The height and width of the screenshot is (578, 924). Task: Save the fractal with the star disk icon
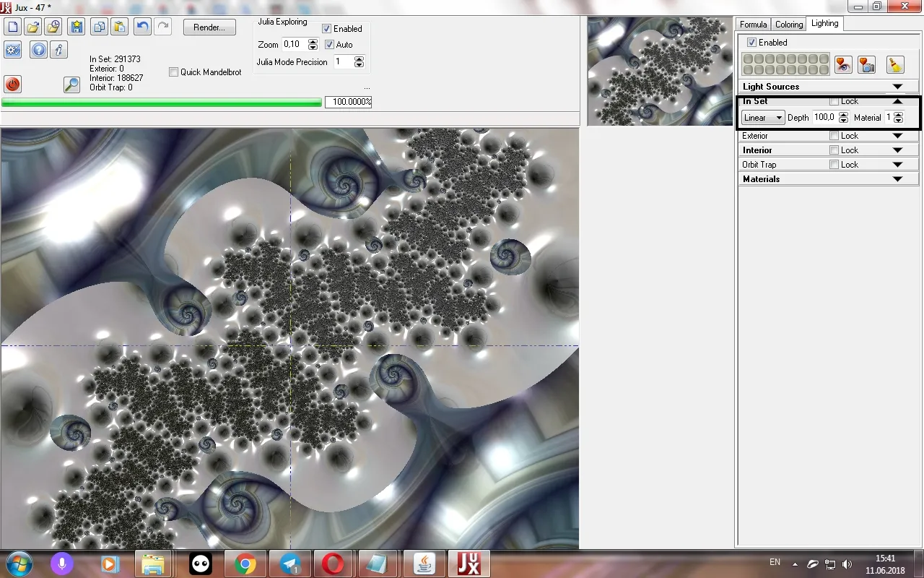(x=77, y=27)
